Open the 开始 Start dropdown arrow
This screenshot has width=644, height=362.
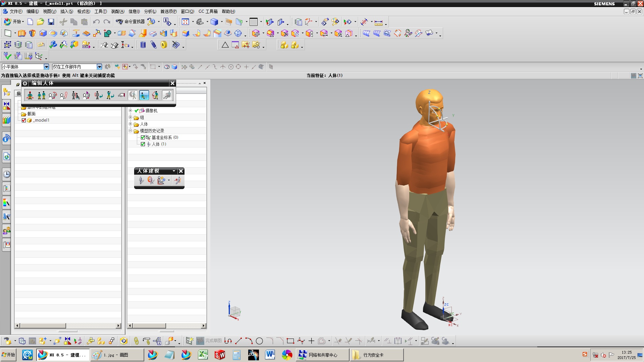[x=23, y=22]
